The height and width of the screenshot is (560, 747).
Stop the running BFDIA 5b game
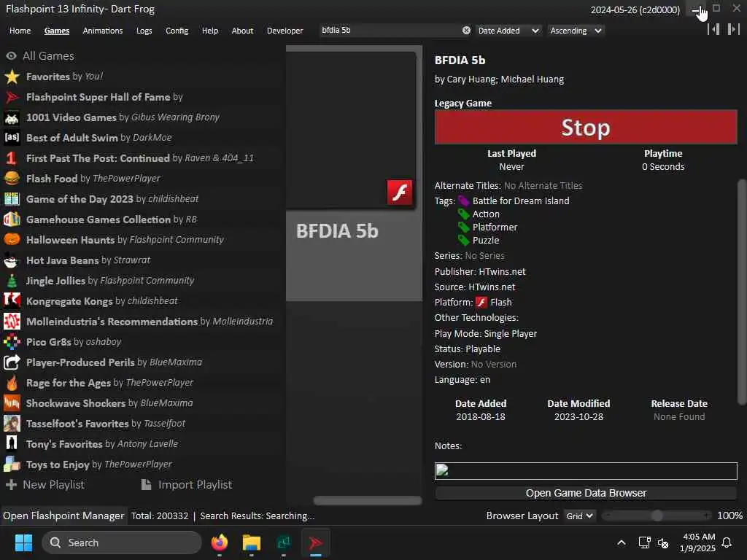pos(586,127)
